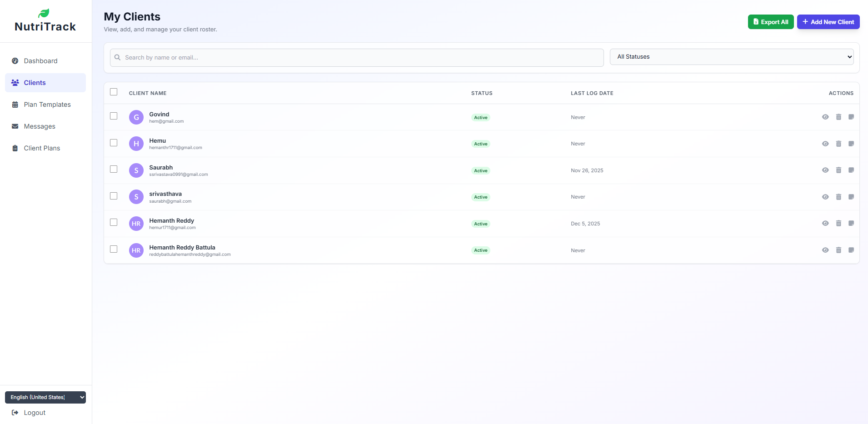This screenshot has width=868, height=424.
Task: Click the Export All button
Action: coord(770,21)
